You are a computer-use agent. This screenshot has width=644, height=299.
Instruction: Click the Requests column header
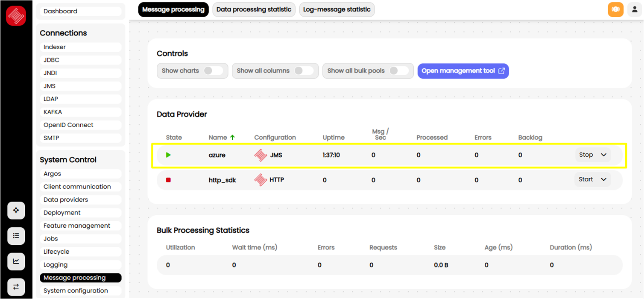click(383, 247)
